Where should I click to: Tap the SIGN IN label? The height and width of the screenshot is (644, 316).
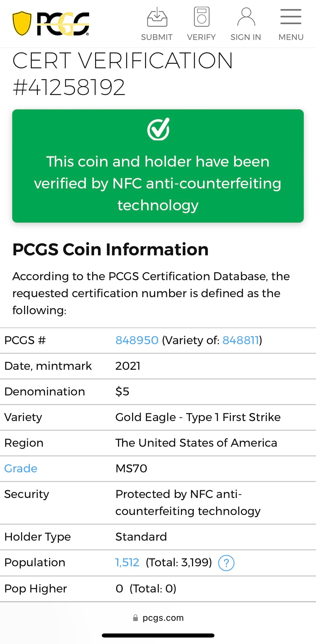point(245,37)
